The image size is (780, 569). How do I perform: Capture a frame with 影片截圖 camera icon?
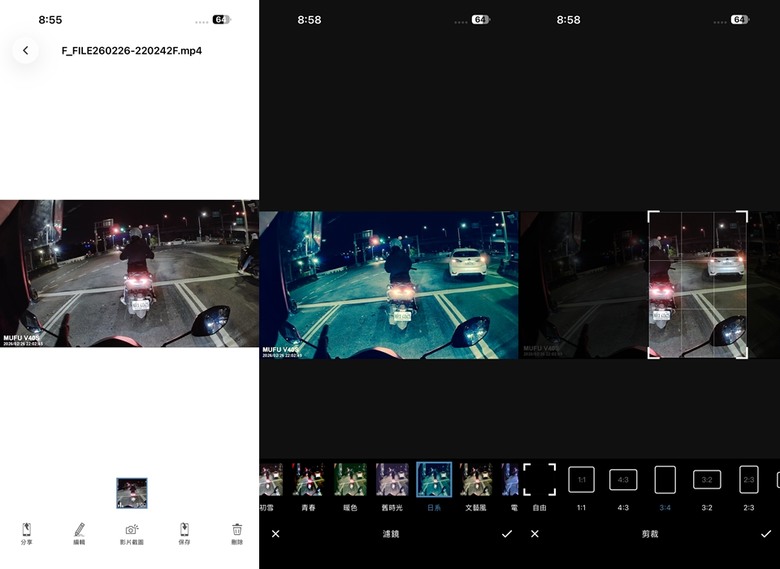pyautogui.click(x=131, y=529)
